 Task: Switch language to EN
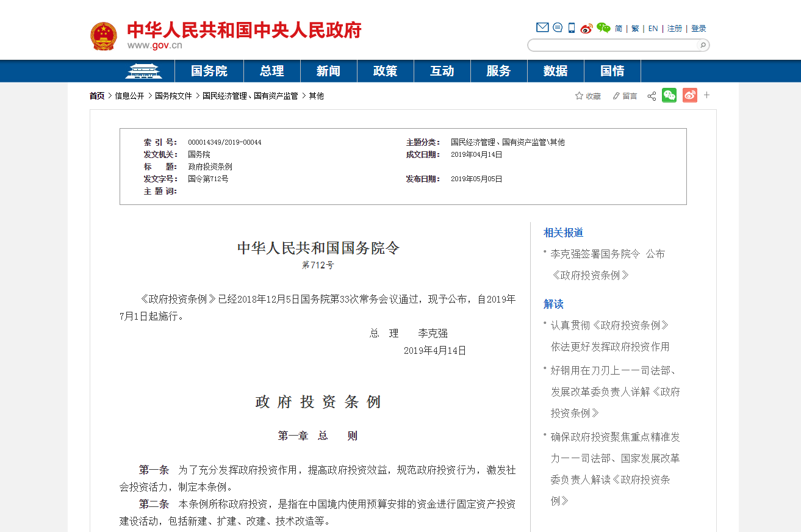[x=653, y=29]
